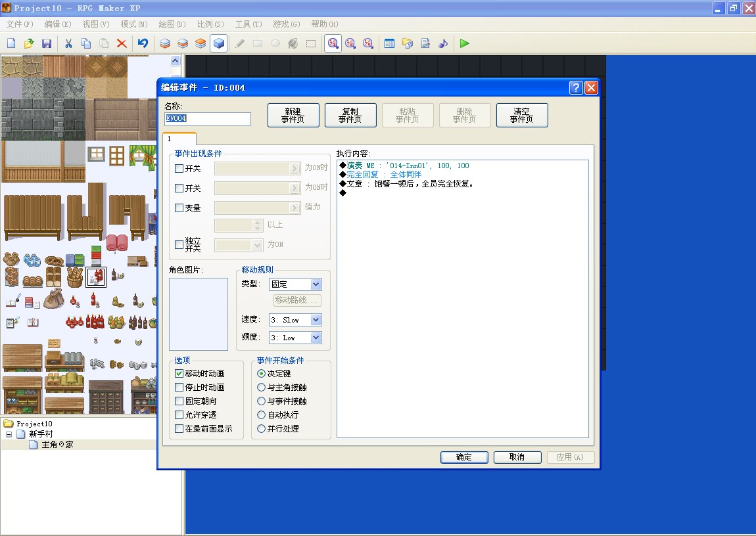This screenshot has height=536, width=756.
Task: Uncheck the 移动时动画 option
Action: (179, 373)
